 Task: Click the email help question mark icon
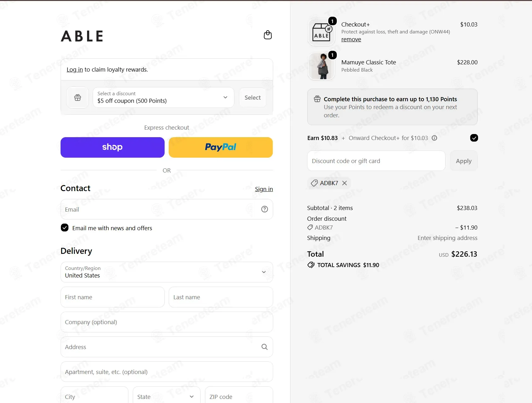(265, 209)
